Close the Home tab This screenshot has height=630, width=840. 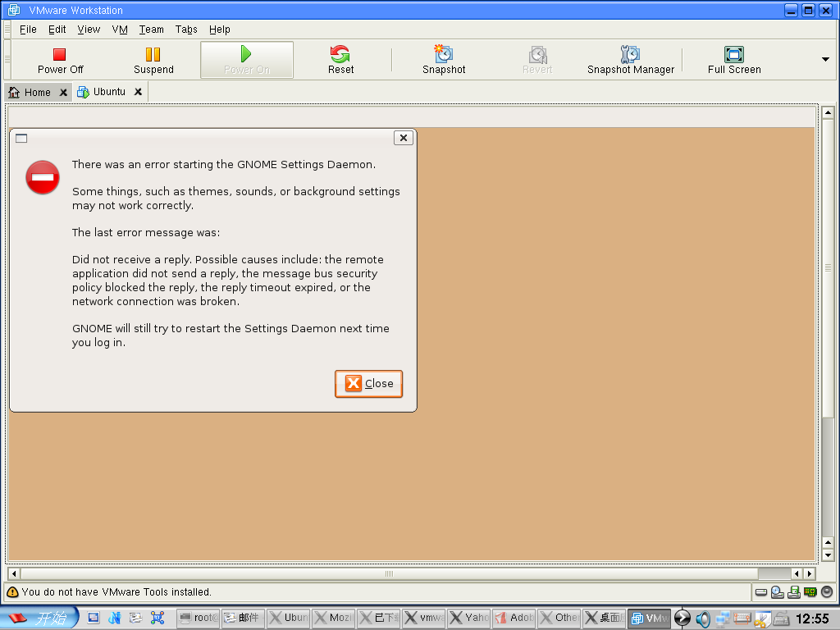[x=63, y=92]
